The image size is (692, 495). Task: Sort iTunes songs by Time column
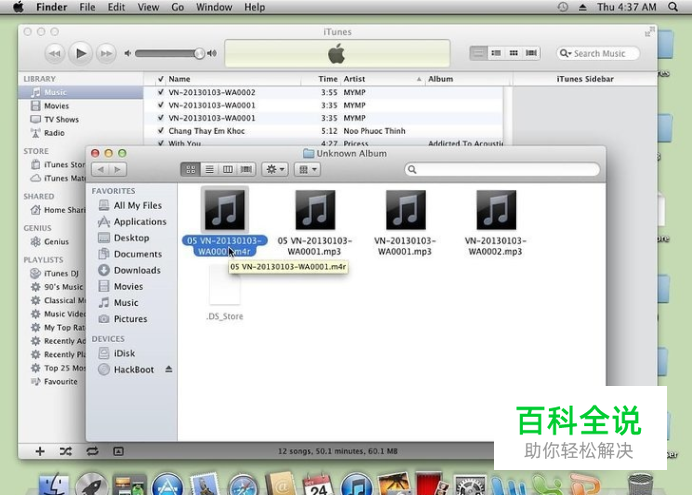327,79
